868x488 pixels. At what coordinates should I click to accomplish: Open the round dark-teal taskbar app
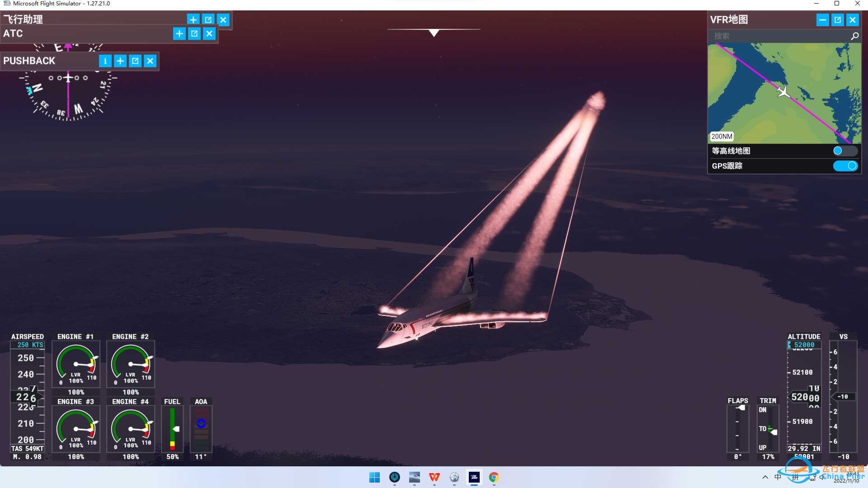click(x=395, y=477)
